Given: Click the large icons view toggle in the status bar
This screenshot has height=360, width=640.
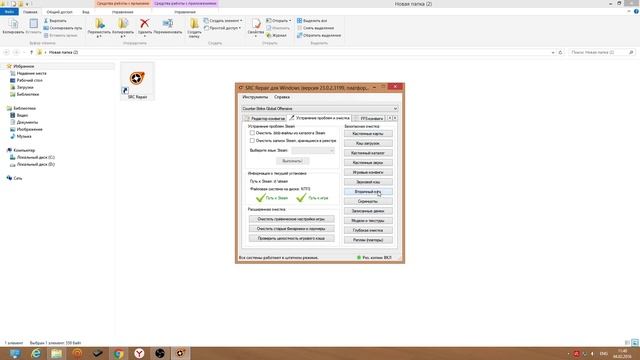Looking at the screenshot, I should pyautogui.click(x=635, y=343).
